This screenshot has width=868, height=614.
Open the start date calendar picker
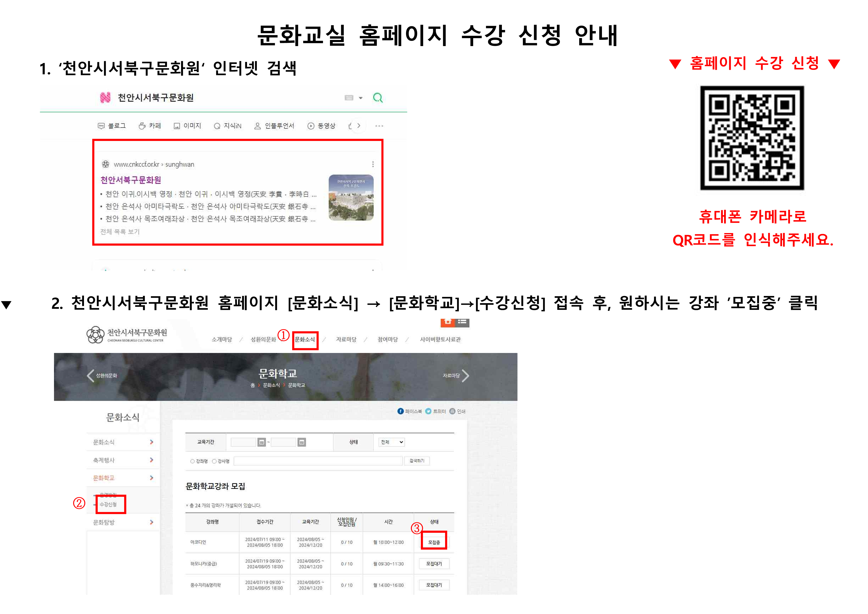click(261, 442)
